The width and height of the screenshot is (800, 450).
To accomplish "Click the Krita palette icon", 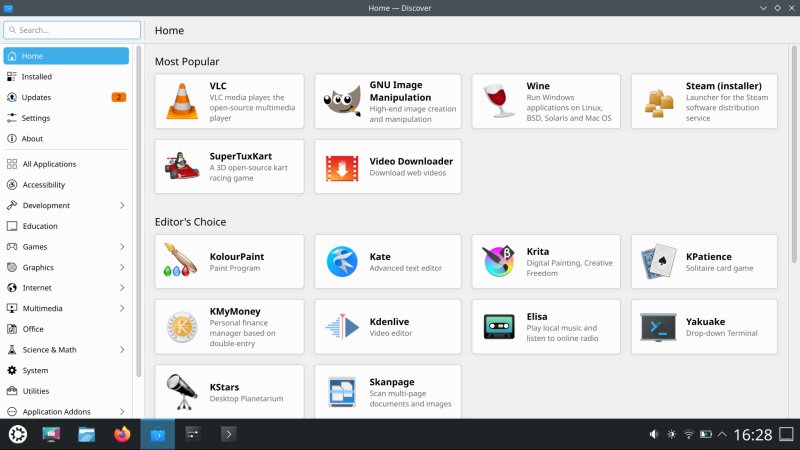I will pos(498,261).
